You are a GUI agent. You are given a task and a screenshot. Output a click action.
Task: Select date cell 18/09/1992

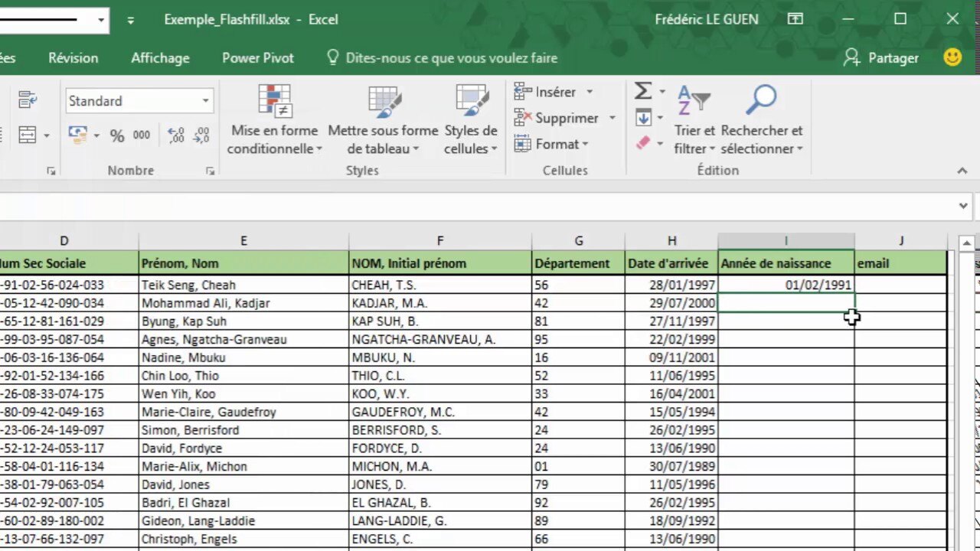[671, 520]
